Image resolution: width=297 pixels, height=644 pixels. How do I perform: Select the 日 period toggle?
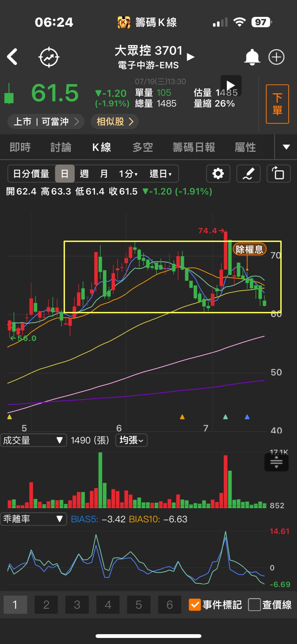pyautogui.click(x=65, y=174)
